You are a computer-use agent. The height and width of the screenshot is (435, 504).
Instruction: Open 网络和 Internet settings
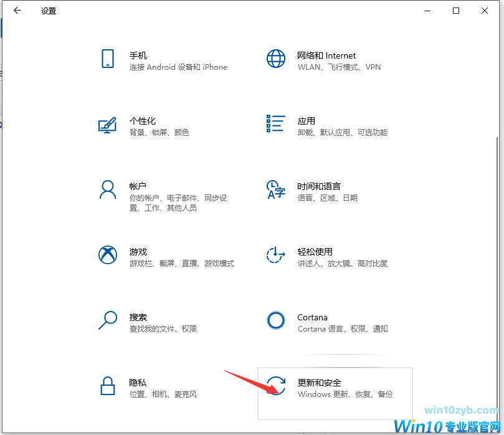tap(276, 59)
